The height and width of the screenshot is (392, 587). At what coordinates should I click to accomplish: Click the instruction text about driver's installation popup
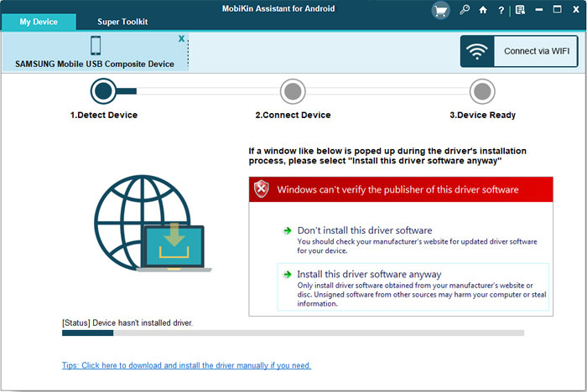pyautogui.click(x=387, y=156)
